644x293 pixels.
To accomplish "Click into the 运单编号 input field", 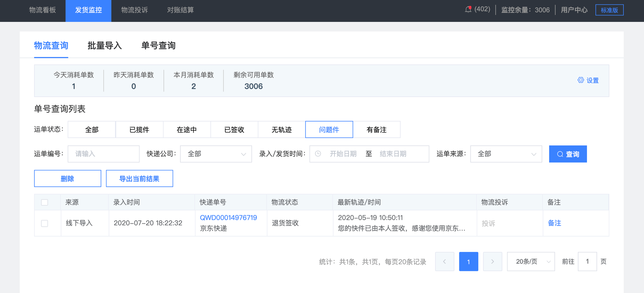I will 104,154.
